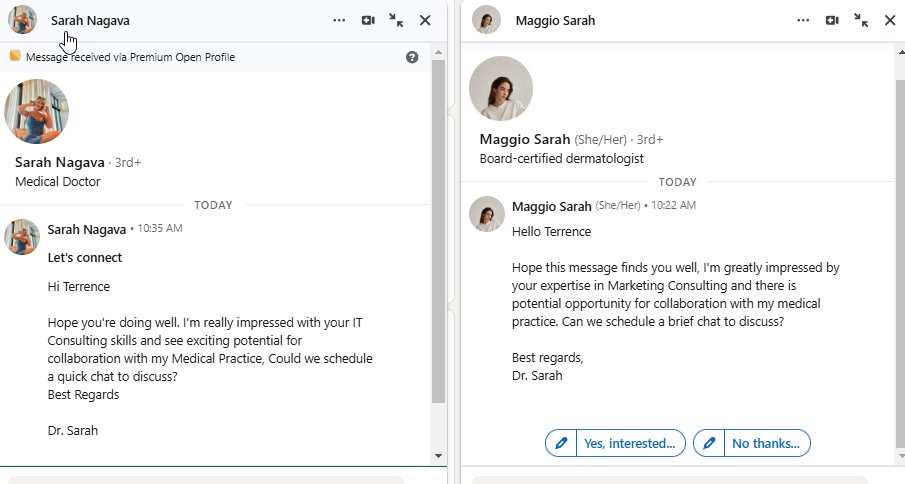905x484 pixels.
Task: Close the Maggio Sarah chat window
Action: coord(890,20)
